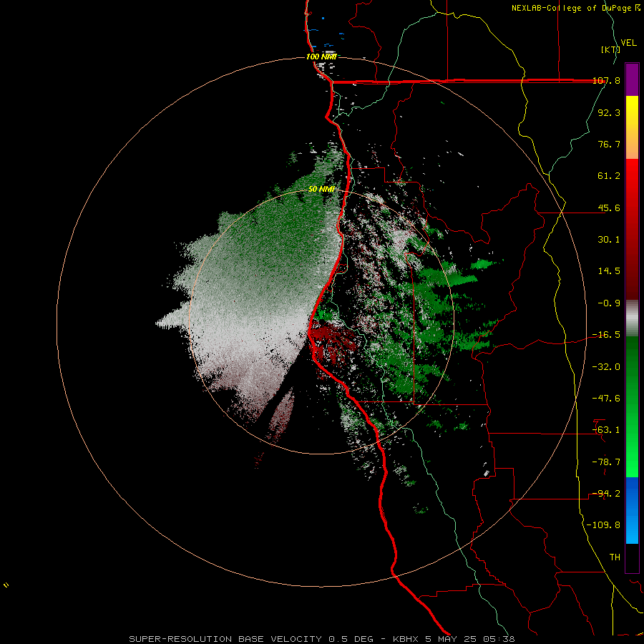Viewport: 644px width, 644px height.
Task: Click the 30.1 velocity scale value
Action: pos(609,240)
